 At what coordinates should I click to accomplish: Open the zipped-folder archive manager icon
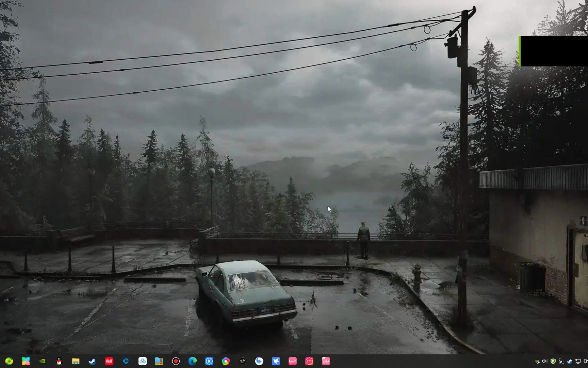(159, 361)
